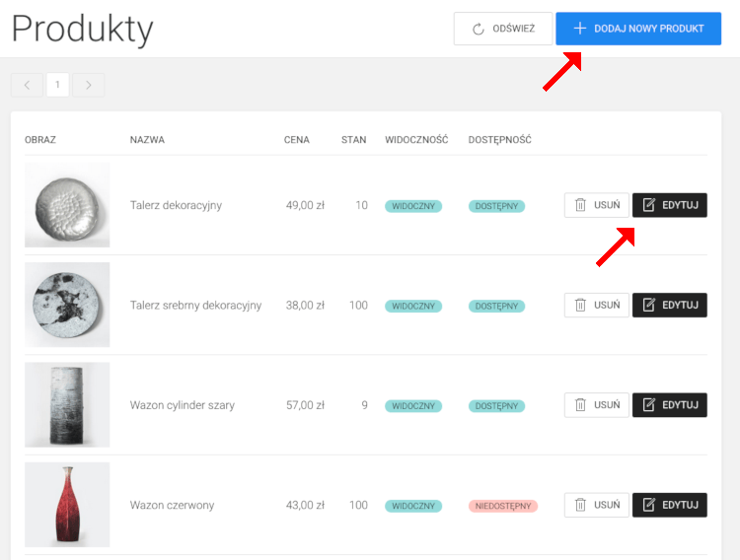
Task: Click product name Talerz srebrny dekoracyjny
Action: pos(196,306)
